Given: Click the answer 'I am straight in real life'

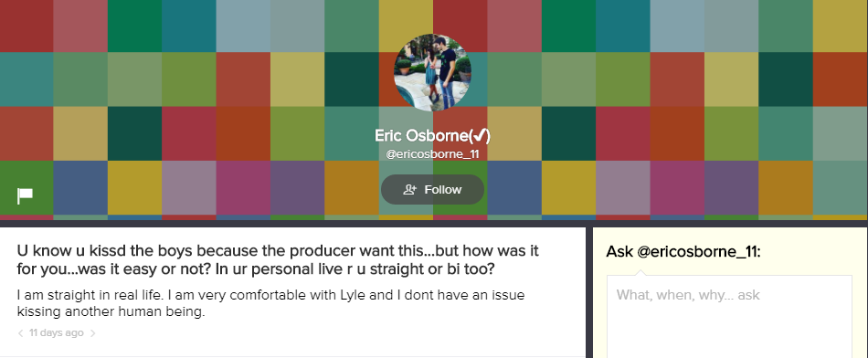Looking at the screenshot, I should [270, 303].
